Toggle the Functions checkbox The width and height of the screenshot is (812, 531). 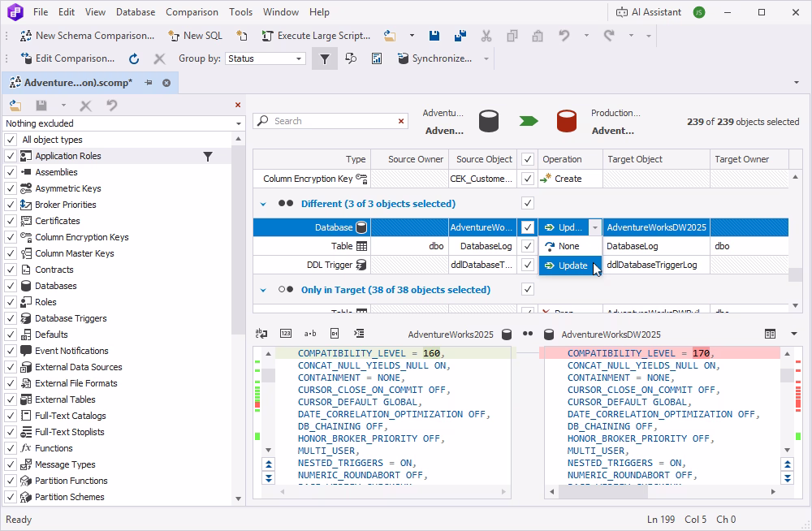pyautogui.click(x=11, y=448)
